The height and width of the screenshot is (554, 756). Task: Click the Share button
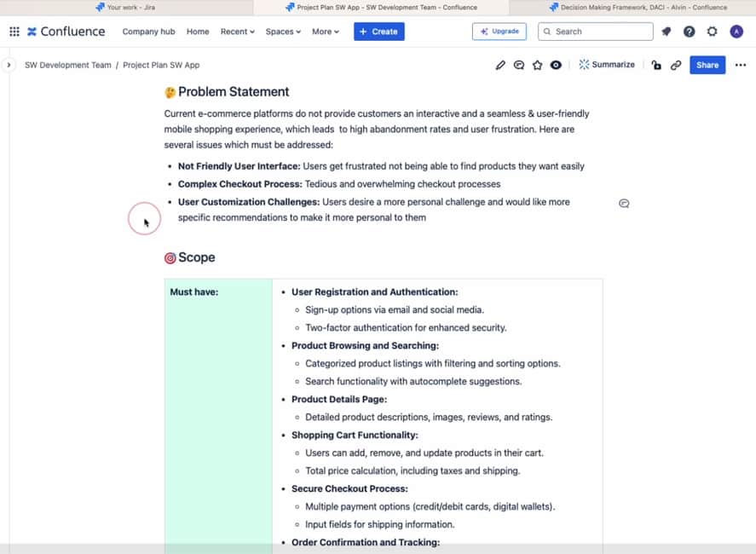[x=707, y=65]
